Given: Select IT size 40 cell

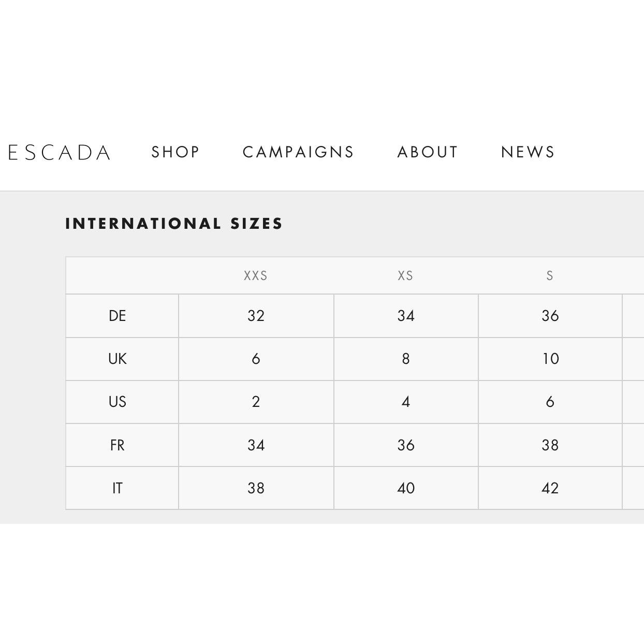Looking at the screenshot, I should pyautogui.click(x=406, y=488).
